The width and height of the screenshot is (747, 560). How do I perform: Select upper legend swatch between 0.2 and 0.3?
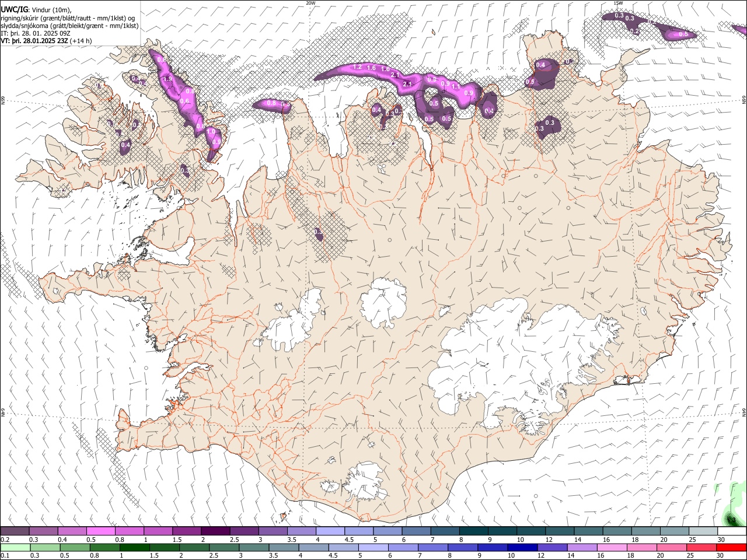pos(15,531)
